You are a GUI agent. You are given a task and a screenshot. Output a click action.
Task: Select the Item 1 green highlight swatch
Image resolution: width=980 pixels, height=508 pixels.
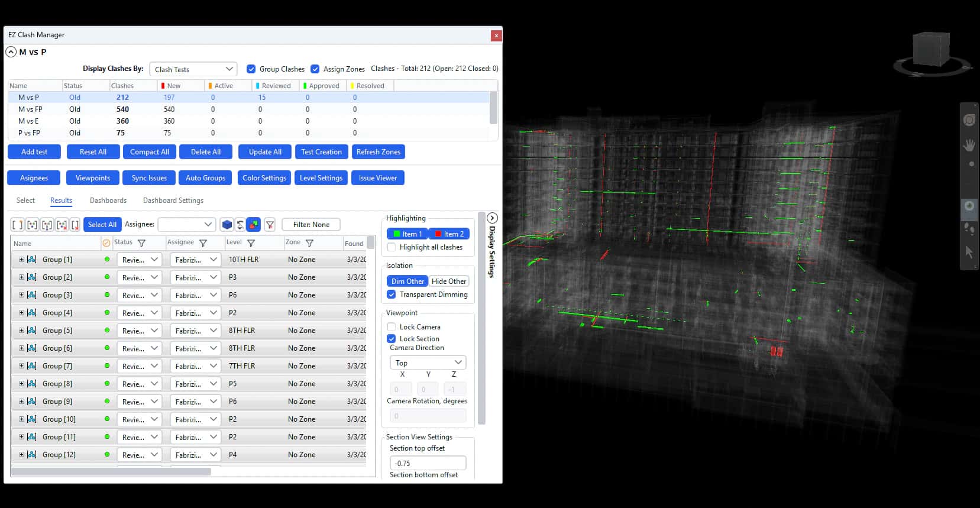coord(407,234)
